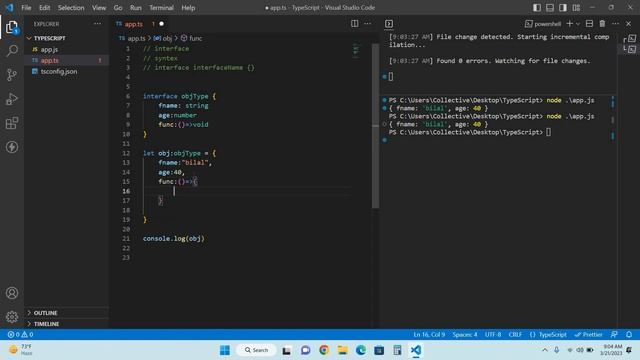Click app.ts in the breadcrumb
Viewport: 640px width, 360px height.
point(136,38)
